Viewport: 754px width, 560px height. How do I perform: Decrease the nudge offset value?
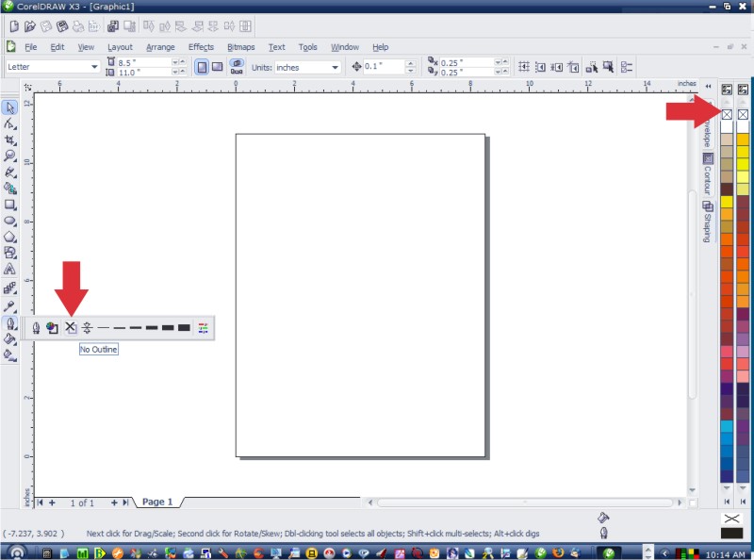[411, 71]
